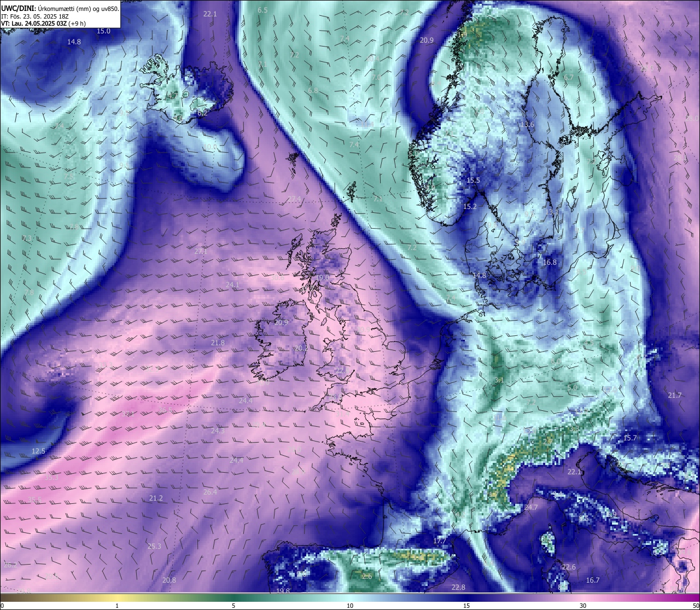Click the '15.7' map value label
Viewport: 700px width, 610px height.
pos(630,438)
